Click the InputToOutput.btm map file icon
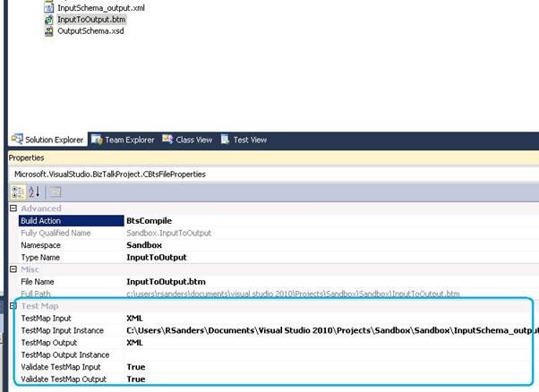 click(49, 19)
